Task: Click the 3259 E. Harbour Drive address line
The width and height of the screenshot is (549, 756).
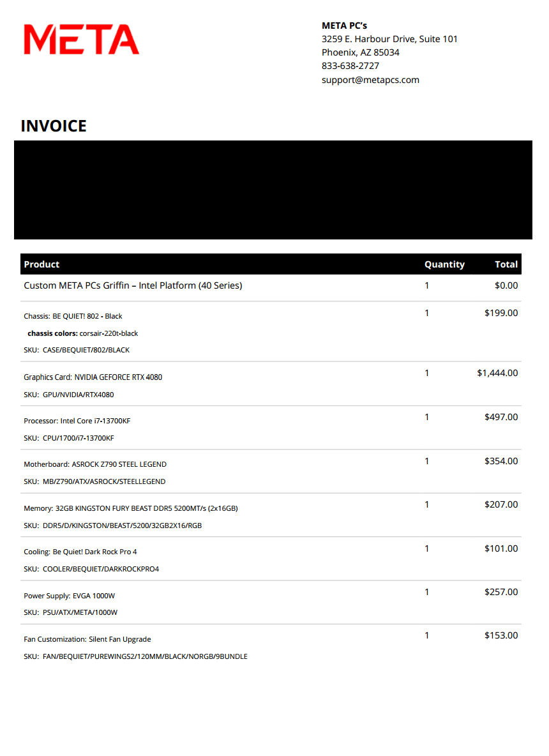Action: point(389,39)
